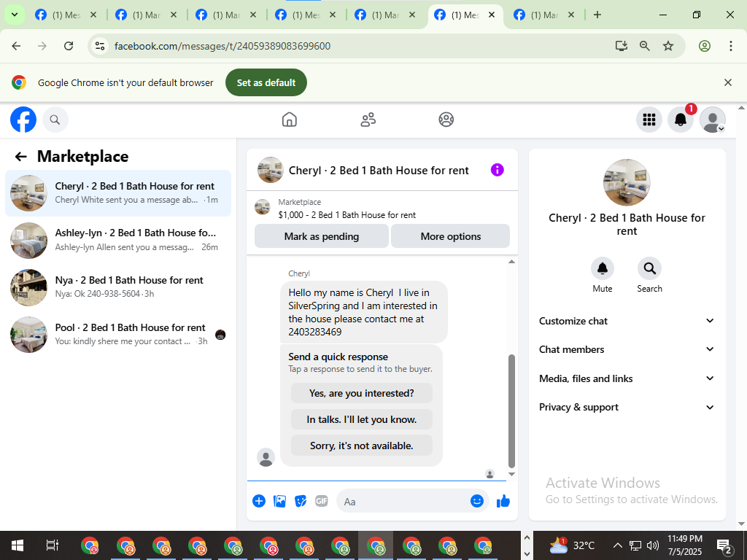Viewport: 747px width, 560px height.
Task: Open the volume control in system tray
Action: click(x=653, y=545)
